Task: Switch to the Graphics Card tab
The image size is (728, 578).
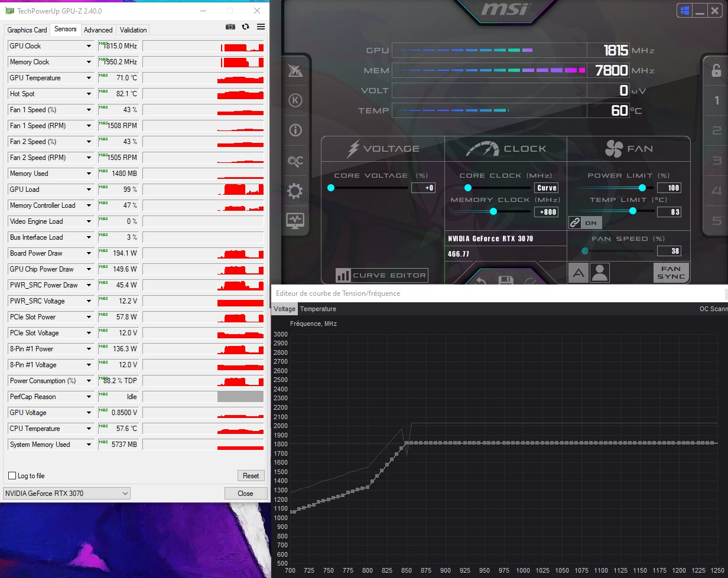Action: 27,30
